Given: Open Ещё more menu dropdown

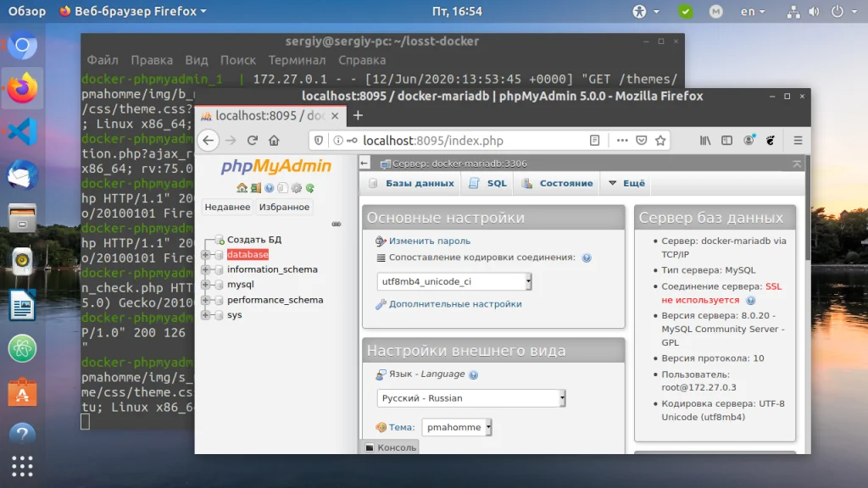Looking at the screenshot, I should pyautogui.click(x=627, y=183).
